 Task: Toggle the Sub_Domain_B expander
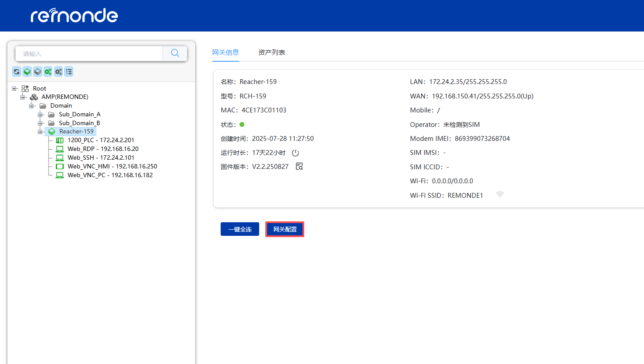(40, 123)
